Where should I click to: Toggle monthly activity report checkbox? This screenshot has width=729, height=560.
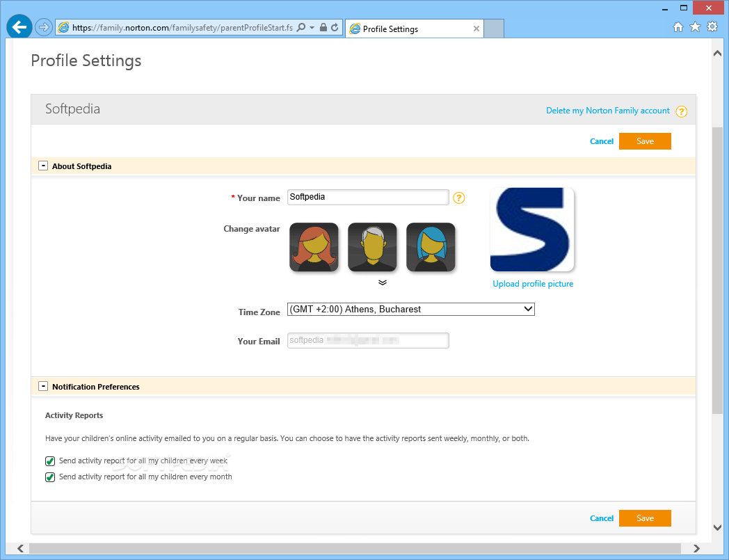pyautogui.click(x=50, y=477)
